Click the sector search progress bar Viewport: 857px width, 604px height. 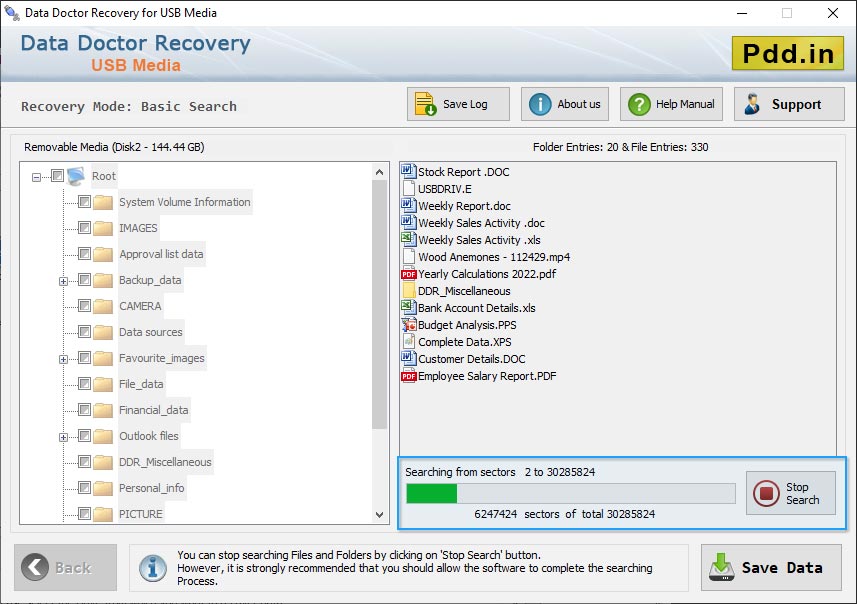571,493
